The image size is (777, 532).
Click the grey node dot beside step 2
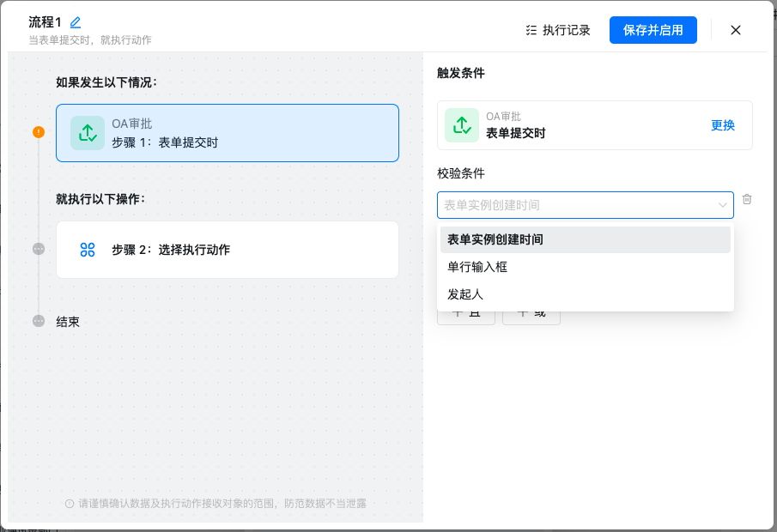click(39, 249)
